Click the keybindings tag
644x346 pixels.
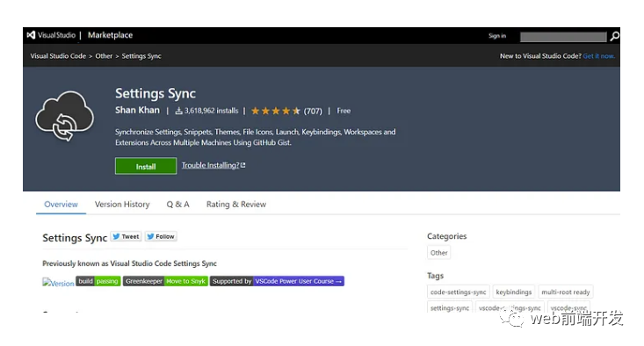[x=513, y=292]
